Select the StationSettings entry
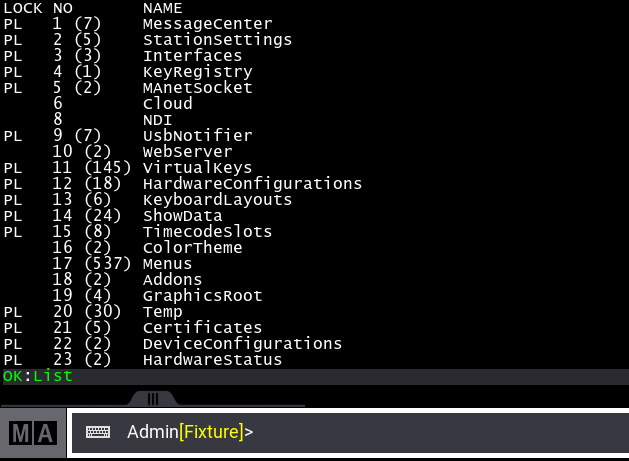Screen dimensions: 629x461 click(x=217, y=40)
